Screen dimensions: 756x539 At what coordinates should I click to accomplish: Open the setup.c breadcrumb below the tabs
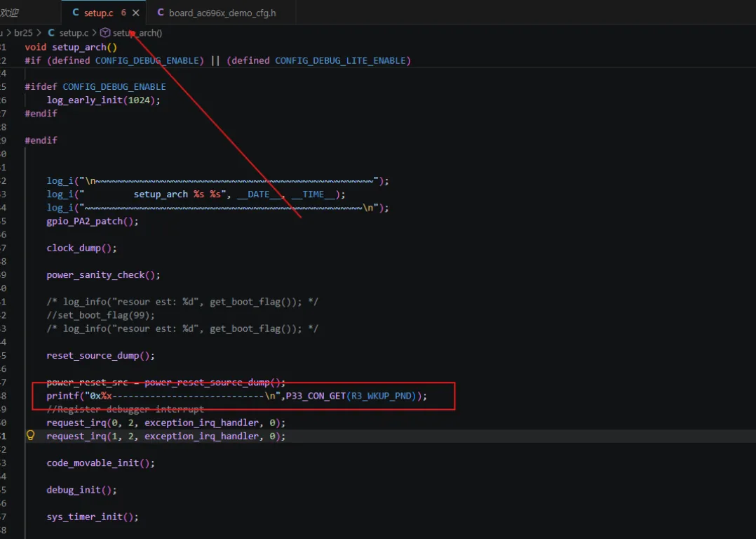coord(73,33)
